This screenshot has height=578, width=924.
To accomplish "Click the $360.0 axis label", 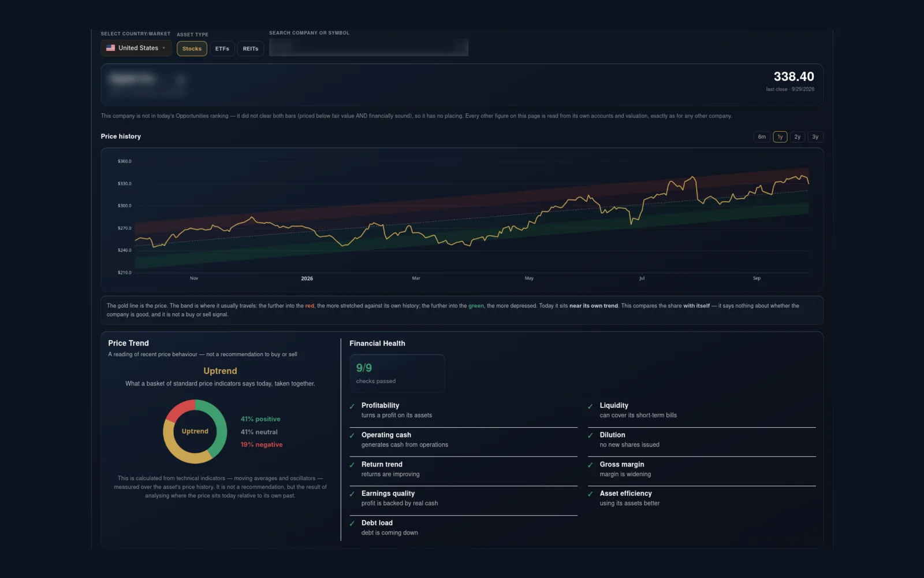I will [125, 161].
